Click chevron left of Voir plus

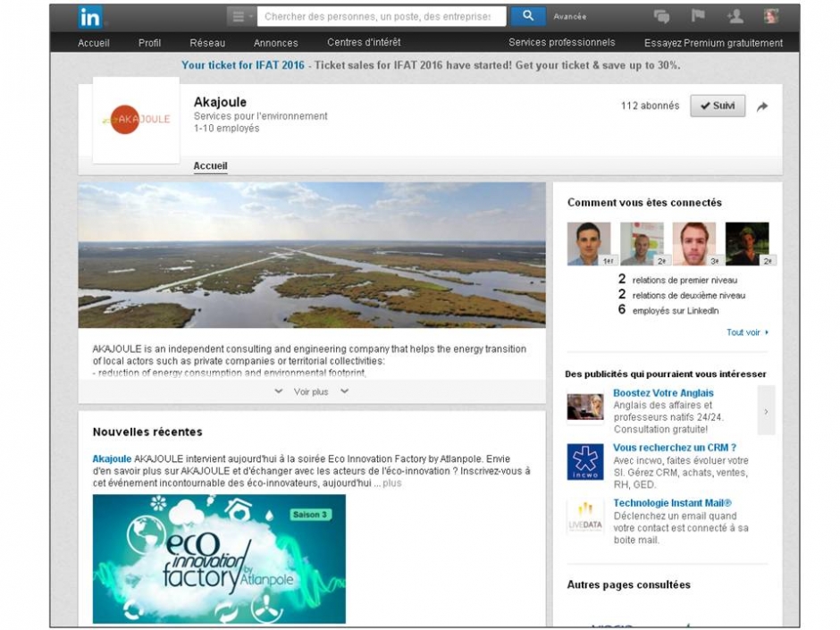[279, 391]
